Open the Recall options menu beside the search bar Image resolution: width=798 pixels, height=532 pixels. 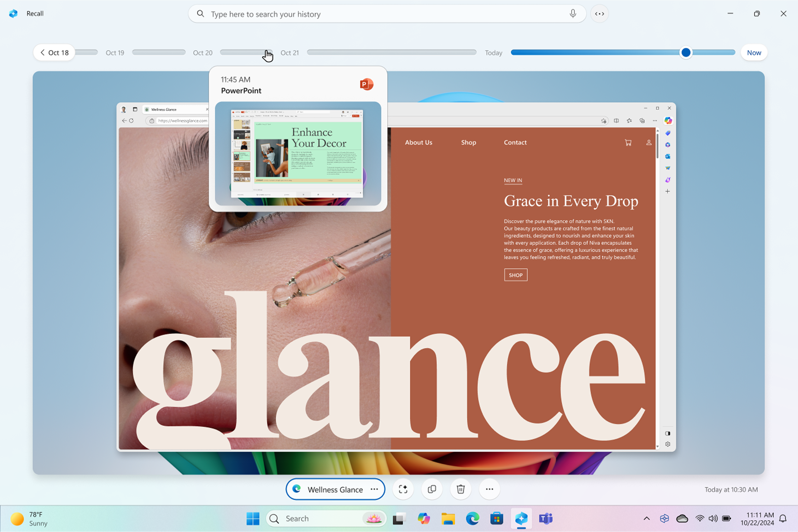(599, 13)
